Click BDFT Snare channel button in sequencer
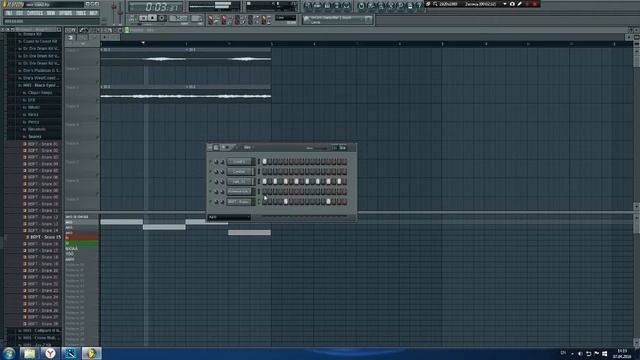The image size is (640, 360). pos(239,202)
